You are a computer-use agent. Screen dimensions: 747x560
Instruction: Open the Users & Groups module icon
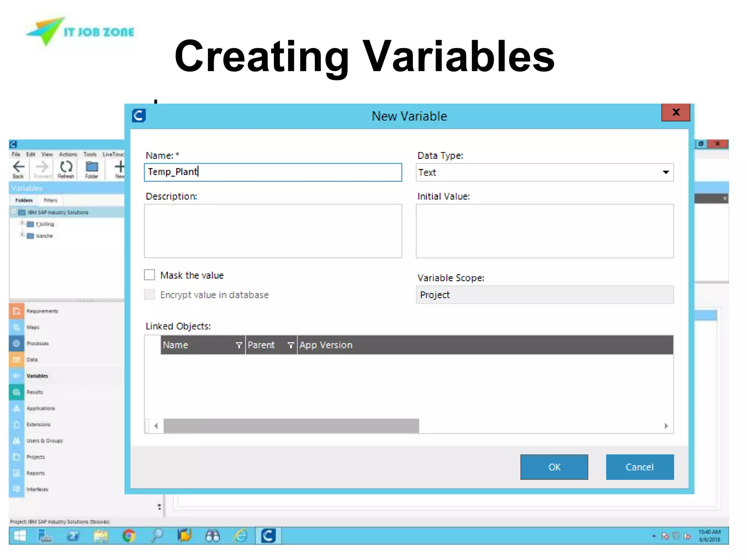click(x=16, y=441)
